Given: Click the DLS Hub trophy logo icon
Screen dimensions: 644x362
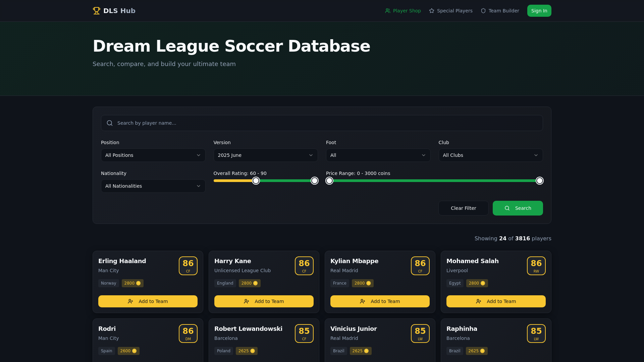Looking at the screenshot, I should point(97,11).
